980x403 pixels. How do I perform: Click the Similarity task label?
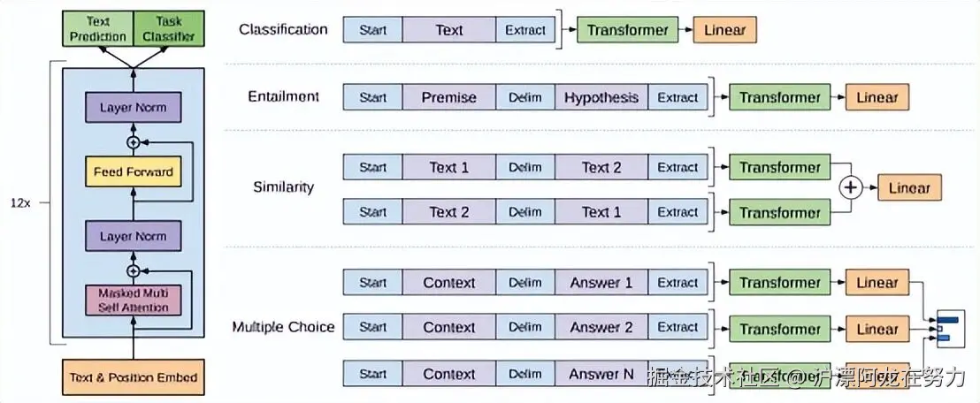[283, 187]
